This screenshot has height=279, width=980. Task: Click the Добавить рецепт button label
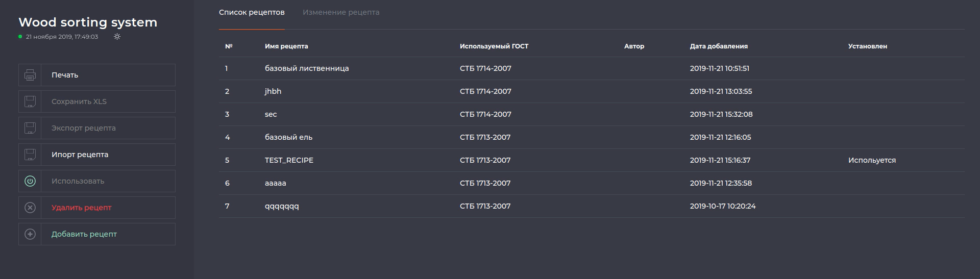(84, 234)
